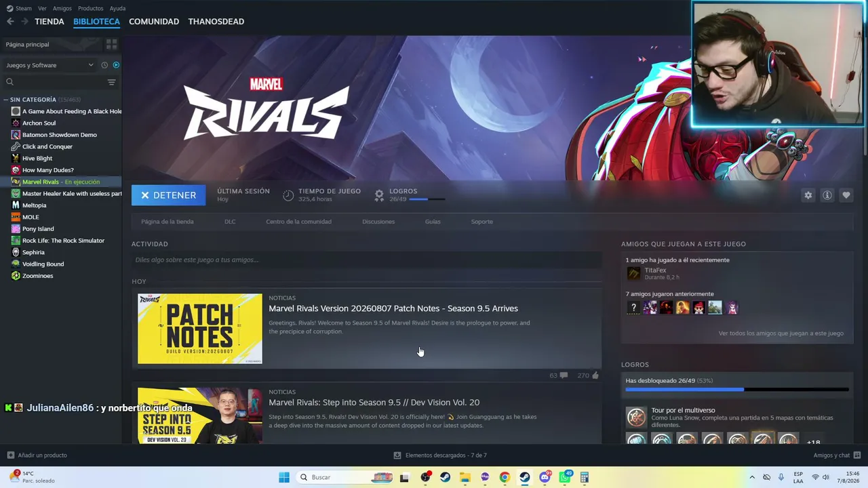Add Marvel Rivals to favorites heart
868x488 pixels.
[846, 195]
